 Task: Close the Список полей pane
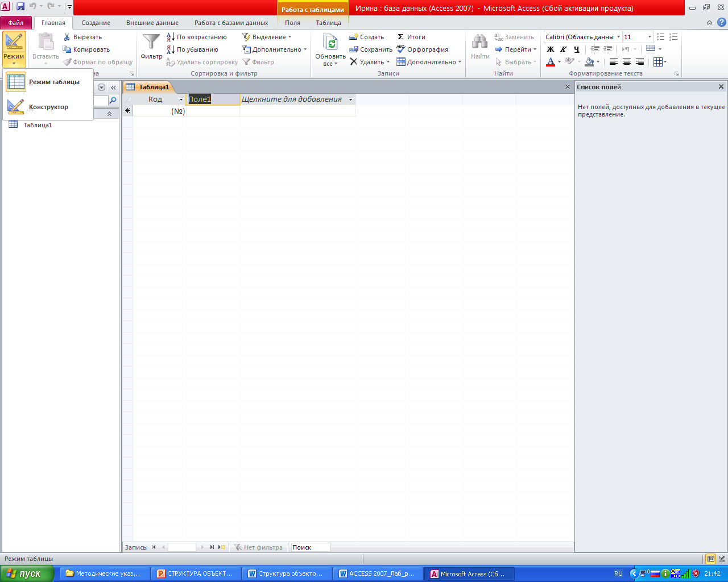coord(721,87)
